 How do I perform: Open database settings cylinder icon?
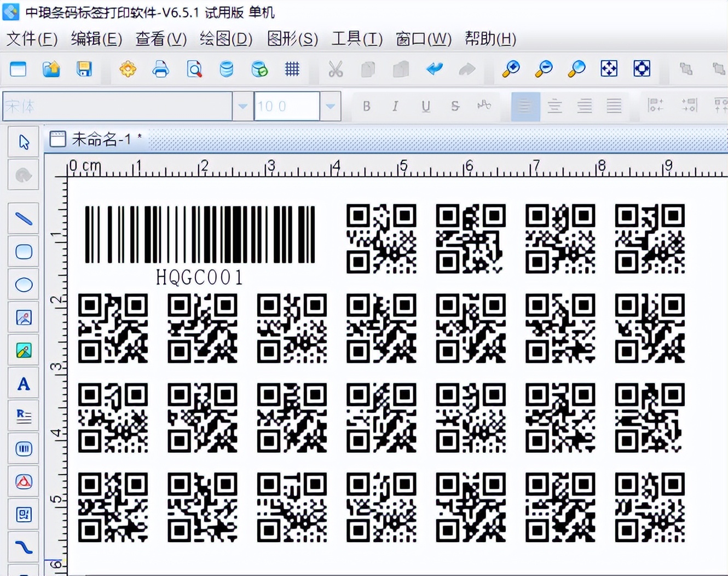tap(226, 69)
